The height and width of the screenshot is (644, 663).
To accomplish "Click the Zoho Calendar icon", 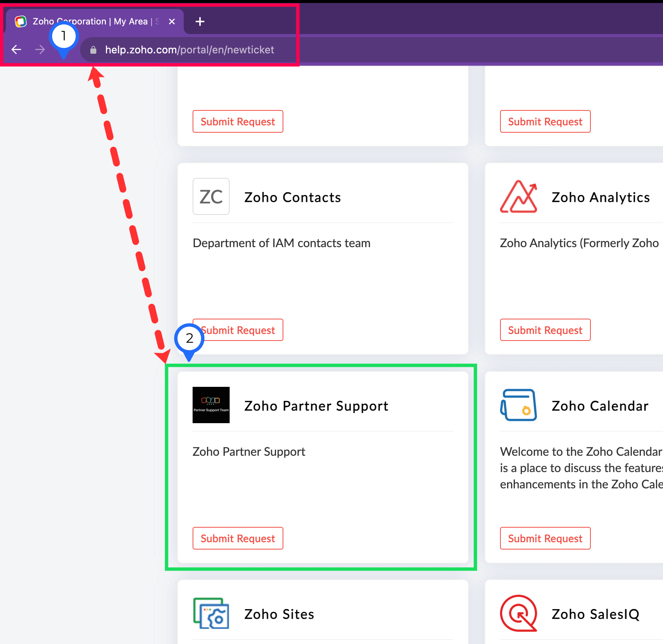I will click(519, 405).
